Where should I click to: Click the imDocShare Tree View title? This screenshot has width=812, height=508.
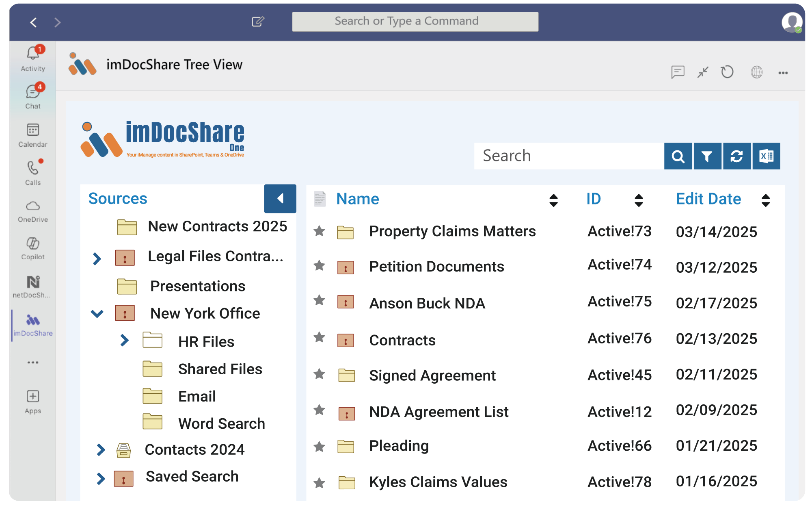pos(174,65)
